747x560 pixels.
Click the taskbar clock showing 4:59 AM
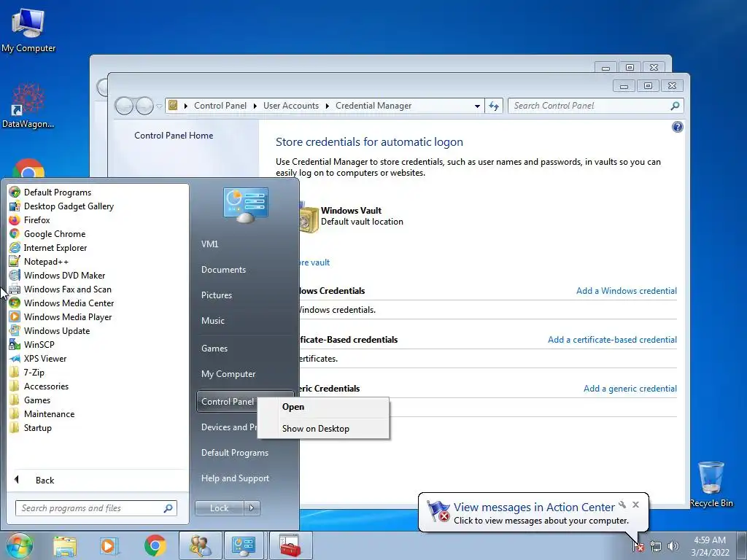pyautogui.click(x=710, y=546)
